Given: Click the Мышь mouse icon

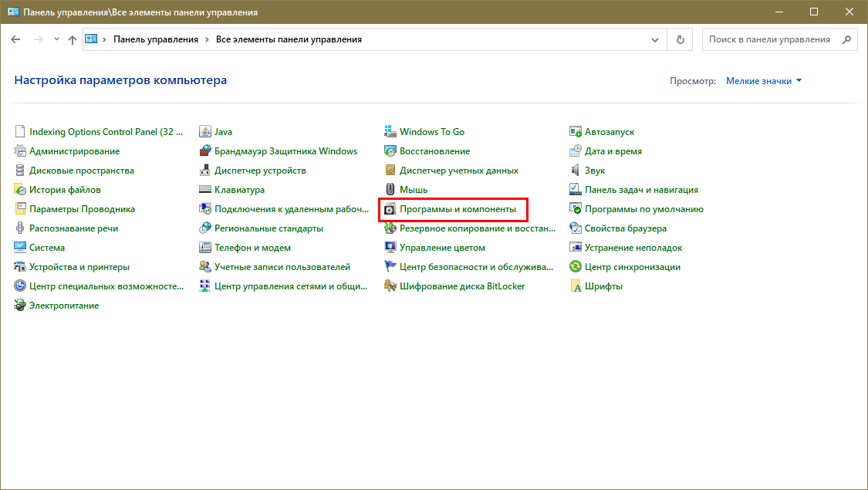Looking at the screenshot, I should pos(390,190).
